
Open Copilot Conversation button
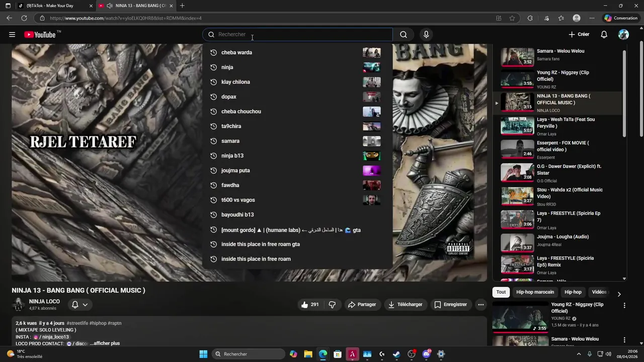(x=621, y=18)
